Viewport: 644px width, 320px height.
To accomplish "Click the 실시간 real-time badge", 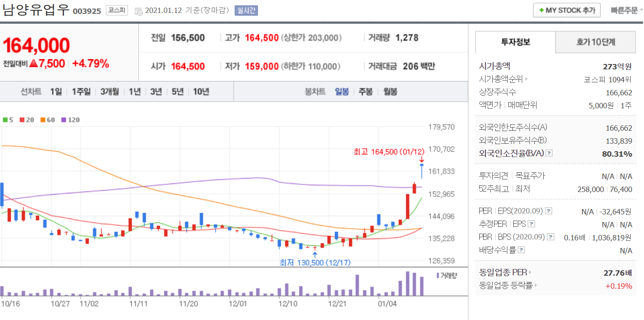I will point(246,10).
